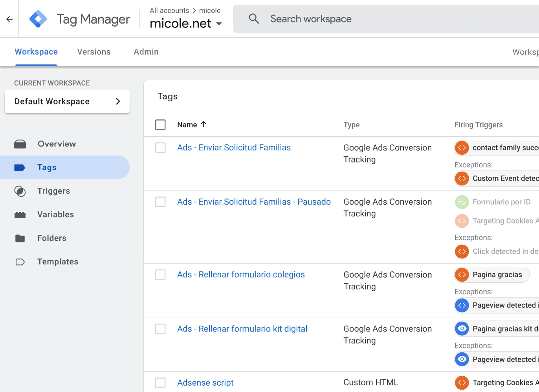This screenshot has width=539, height=392.
Task: Click Formulario por ID trigger label
Action: tap(502, 202)
